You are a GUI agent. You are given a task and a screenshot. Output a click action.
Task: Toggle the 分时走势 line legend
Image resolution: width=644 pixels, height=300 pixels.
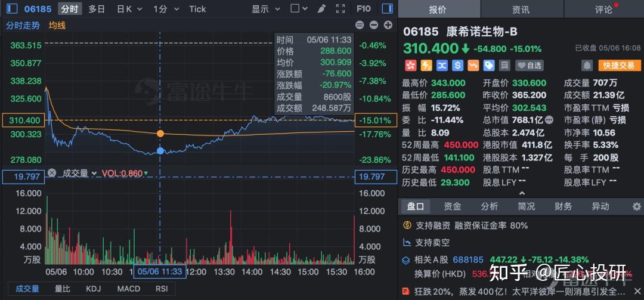click(x=23, y=26)
